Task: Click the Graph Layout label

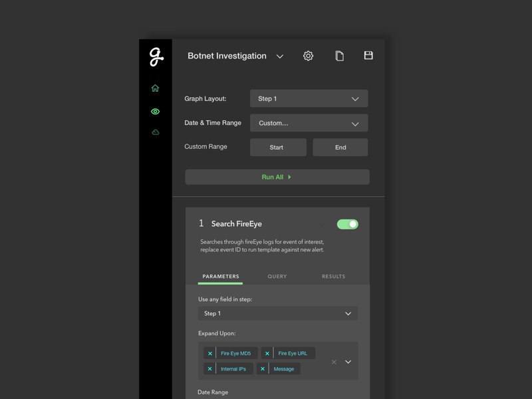Action: tap(205, 98)
